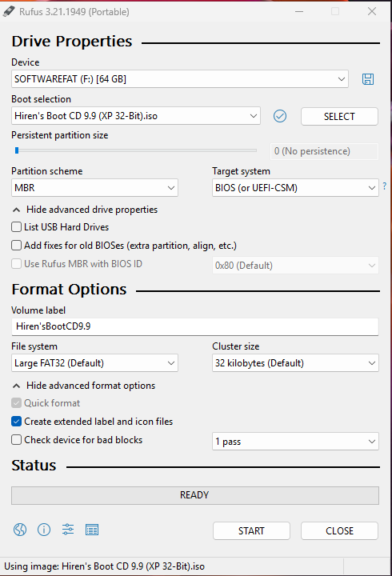Click the Rufus USB icon in title bar
392x576 pixels.
click(x=9, y=11)
